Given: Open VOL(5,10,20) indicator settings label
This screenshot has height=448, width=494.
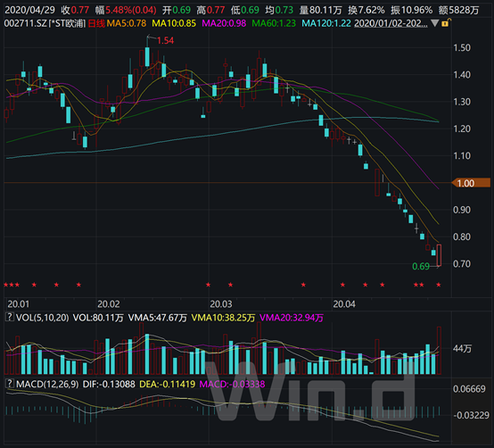Looking at the screenshot, I should click(42, 317).
